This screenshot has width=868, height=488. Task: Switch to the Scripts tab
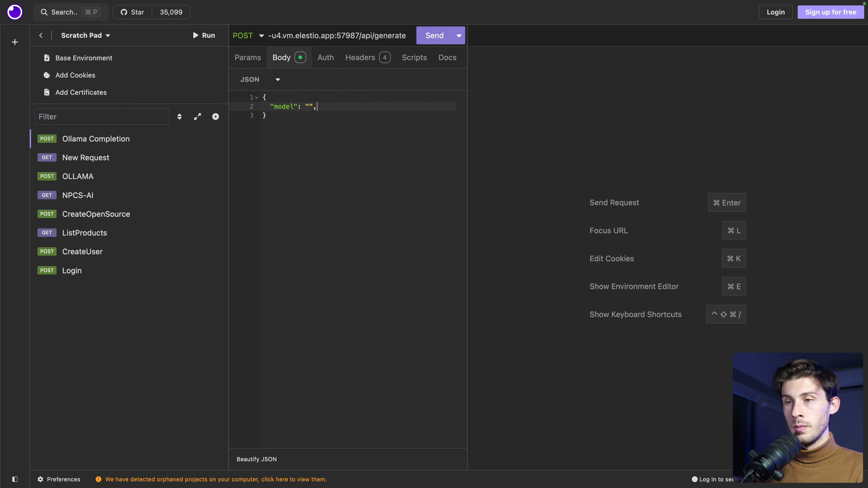pyautogui.click(x=414, y=57)
